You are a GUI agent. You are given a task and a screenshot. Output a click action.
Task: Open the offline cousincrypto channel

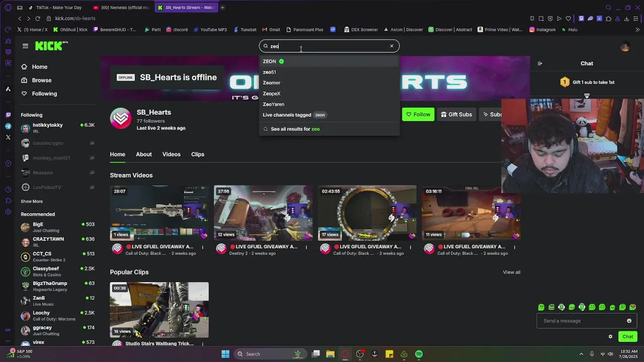(x=57, y=143)
